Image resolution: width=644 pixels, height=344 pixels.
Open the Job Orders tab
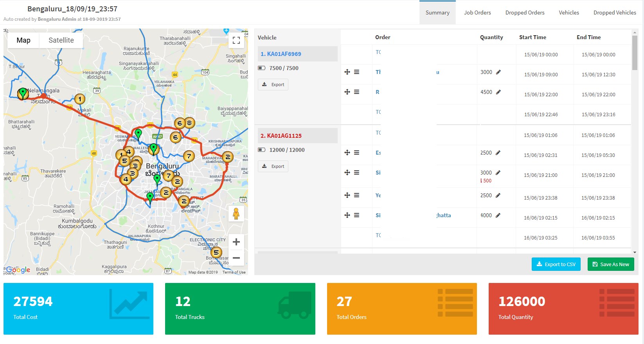[477, 13]
